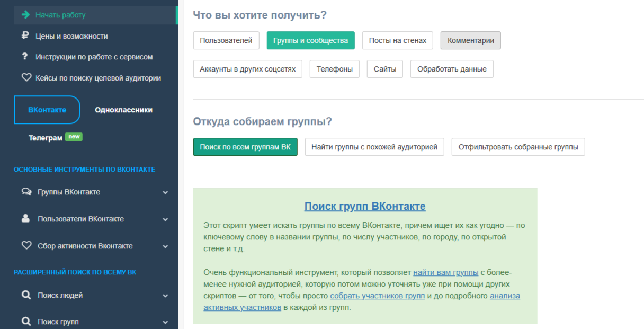
Task: Expand the Поиск людей chevron
Action: point(166,296)
